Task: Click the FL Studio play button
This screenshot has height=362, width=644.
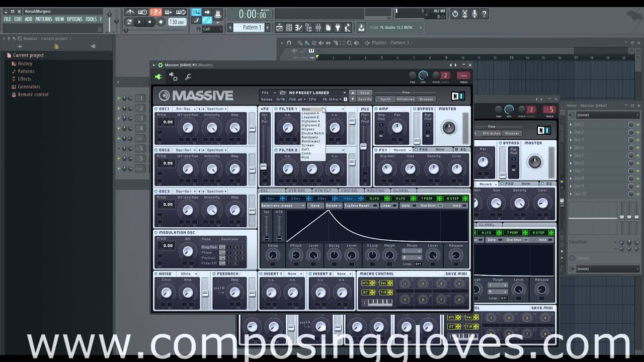Action: click(x=139, y=22)
